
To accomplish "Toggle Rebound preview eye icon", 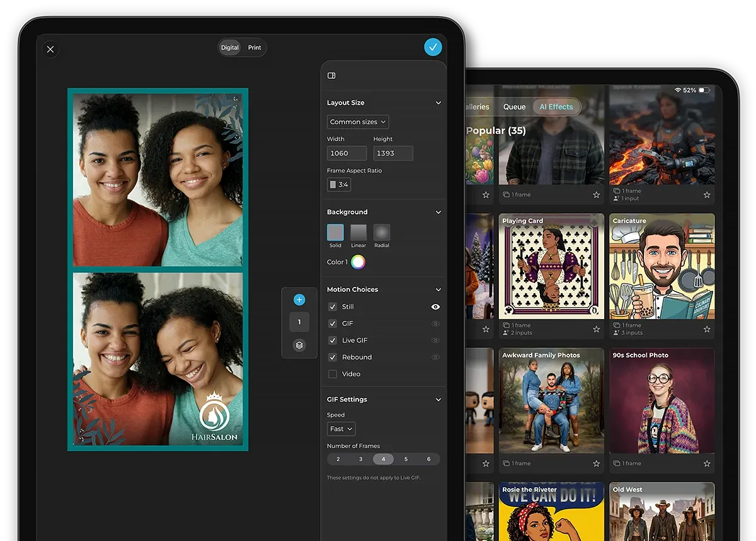I will (435, 358).
